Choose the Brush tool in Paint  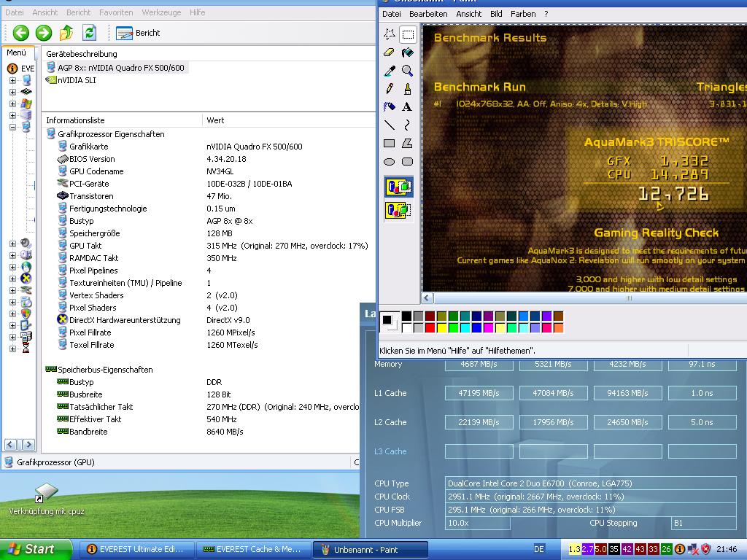pos(407,88)
